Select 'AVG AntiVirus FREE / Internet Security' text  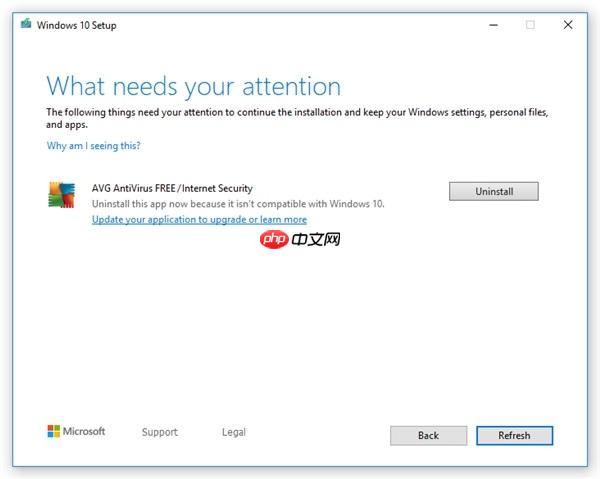tap(172, 188)
